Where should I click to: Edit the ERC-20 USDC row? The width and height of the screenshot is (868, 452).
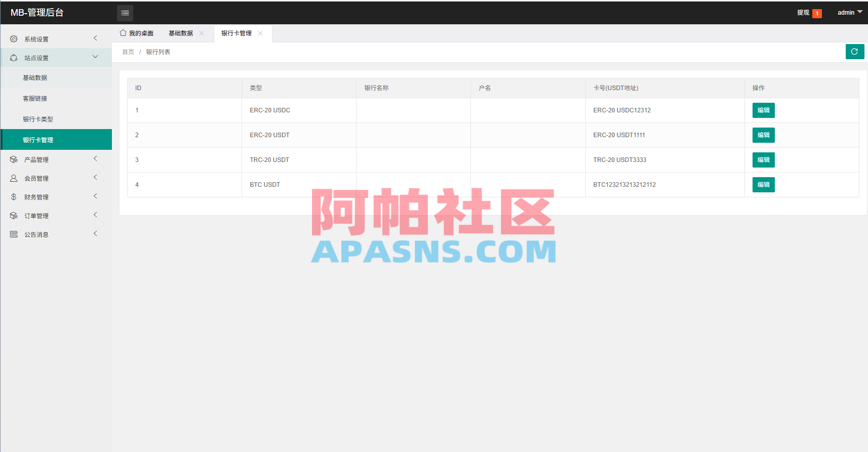[763, 110]
